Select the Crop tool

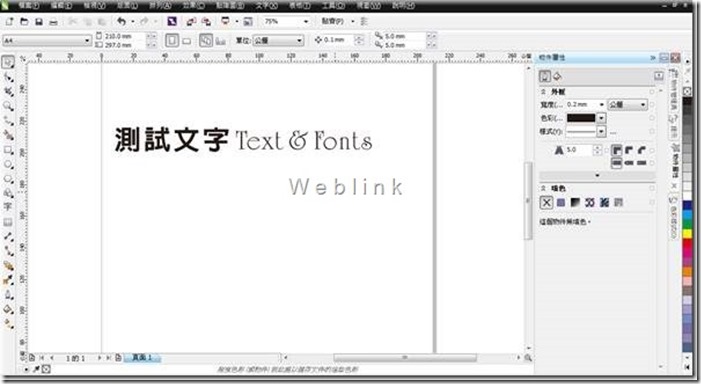coord(8,92)
